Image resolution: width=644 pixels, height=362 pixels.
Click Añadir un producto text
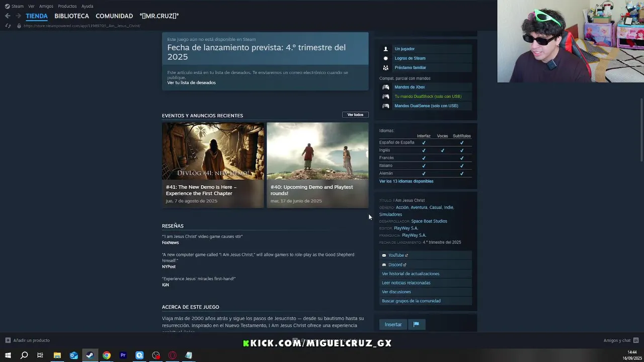pos(32,340)
